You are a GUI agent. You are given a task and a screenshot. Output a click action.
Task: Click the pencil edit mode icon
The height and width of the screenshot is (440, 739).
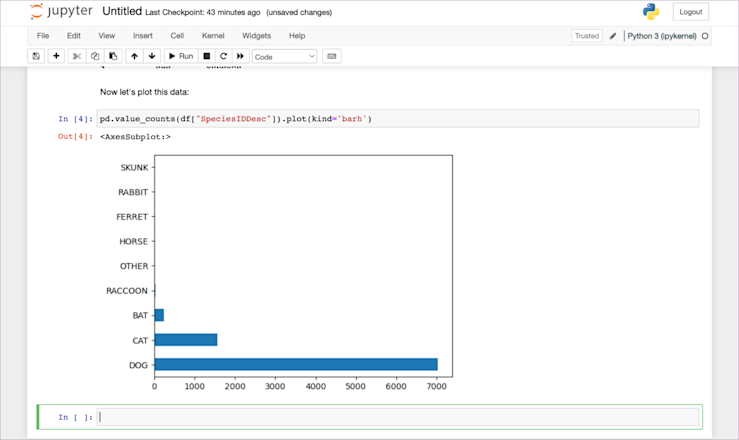613,36
